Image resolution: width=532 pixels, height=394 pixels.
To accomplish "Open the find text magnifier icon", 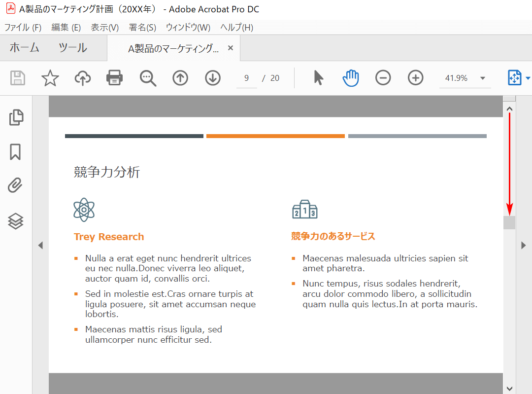I will pyautogui.click(x=148, y=78).
